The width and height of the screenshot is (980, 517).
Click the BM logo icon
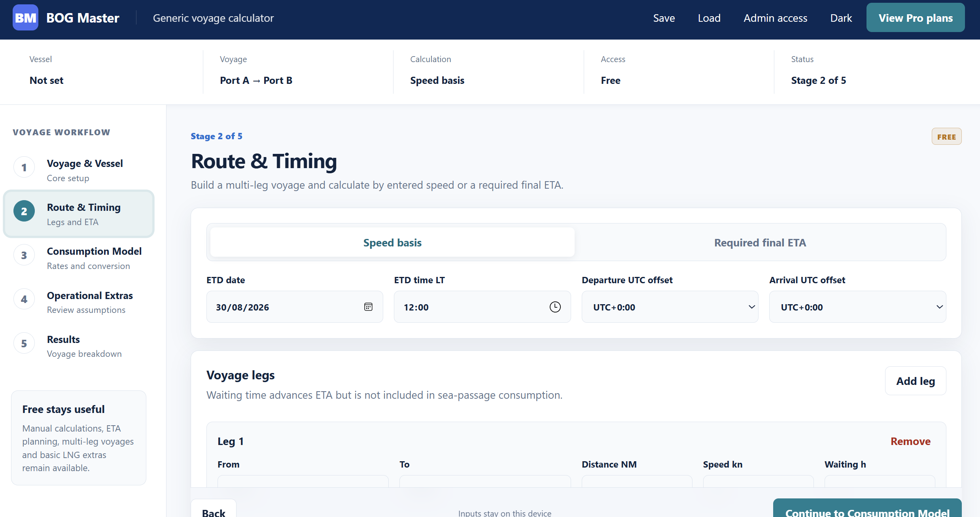[x=25, y=18]
